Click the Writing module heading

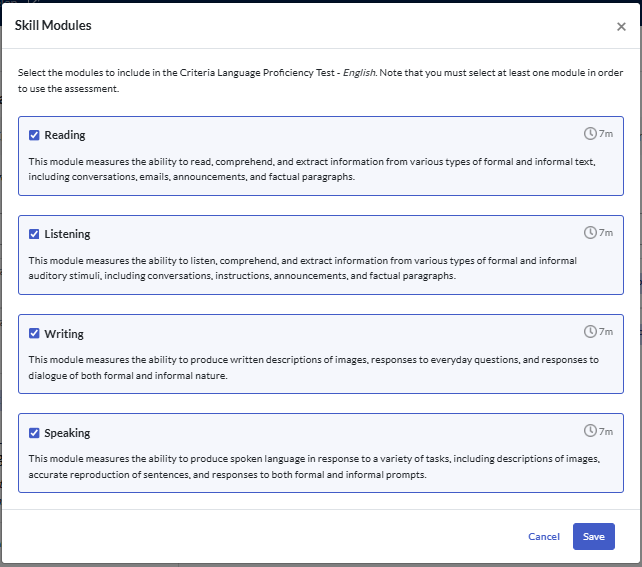(x=64, y=334)
